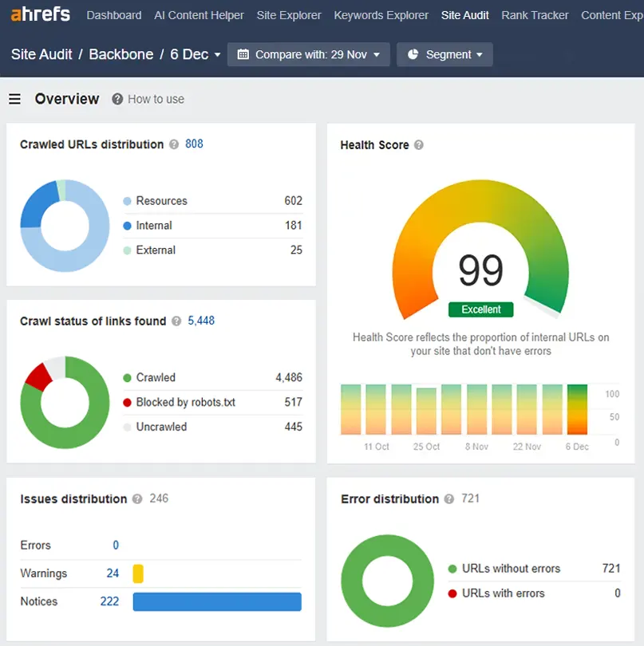Viewport: 644px width, 646px height.
Task: Open Keywords Explorer from the top menu
Action: tap(381, 15)
